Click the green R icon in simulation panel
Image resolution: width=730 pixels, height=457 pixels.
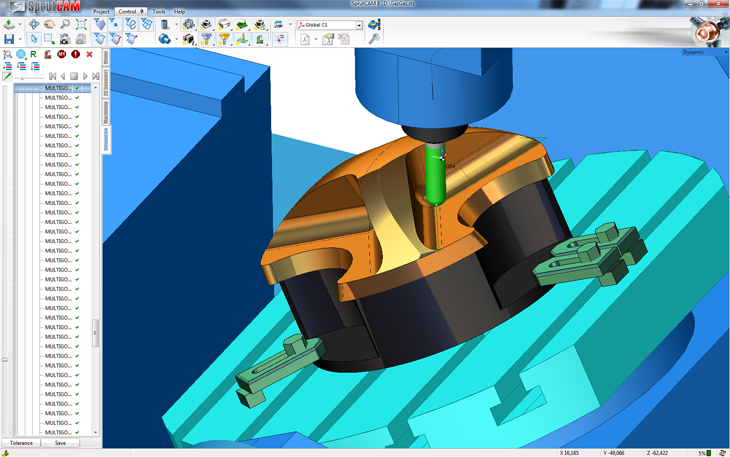(34, 54)
